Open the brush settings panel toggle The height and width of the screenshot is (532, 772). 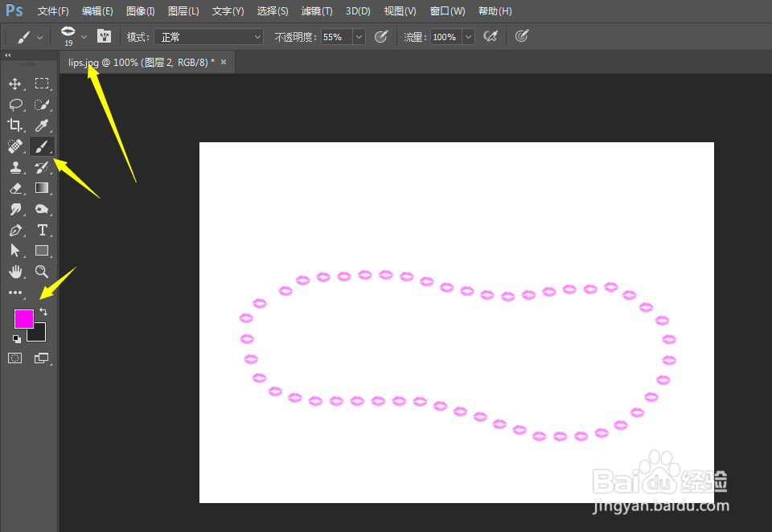104,36
